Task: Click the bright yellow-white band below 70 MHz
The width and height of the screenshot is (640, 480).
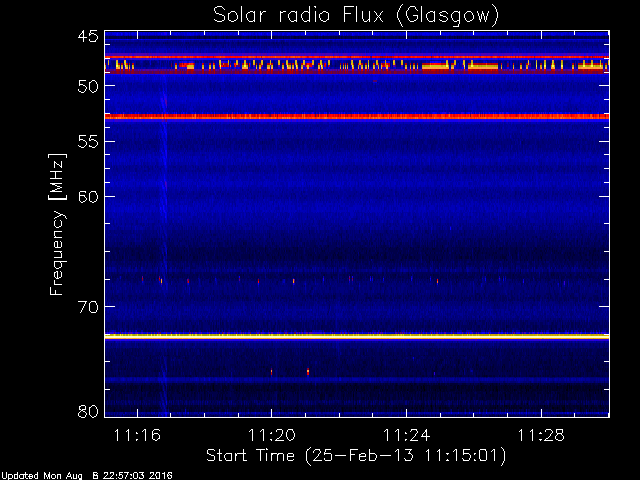Action: [357, 337]
